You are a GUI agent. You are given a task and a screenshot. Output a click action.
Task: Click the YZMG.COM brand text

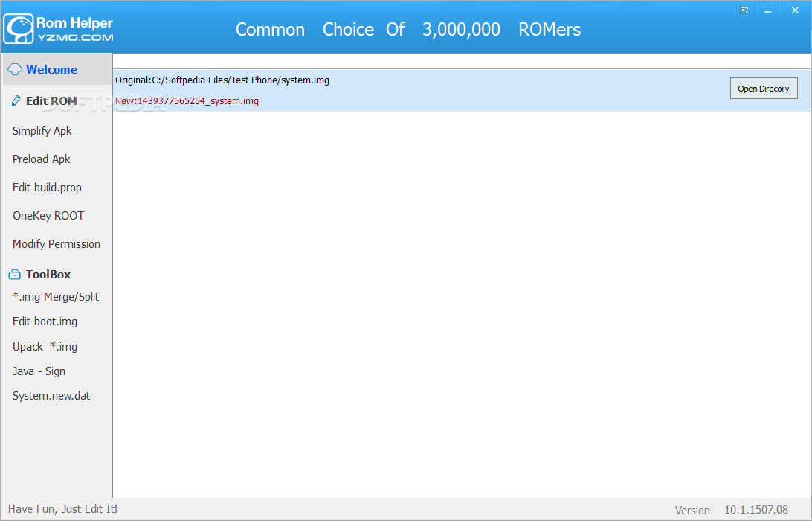(75, 37)
